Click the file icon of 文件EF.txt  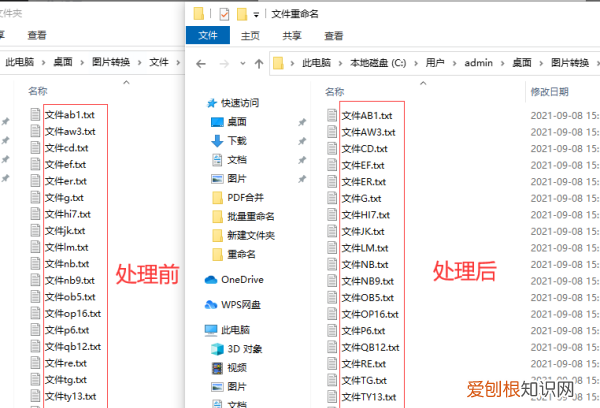332,165
